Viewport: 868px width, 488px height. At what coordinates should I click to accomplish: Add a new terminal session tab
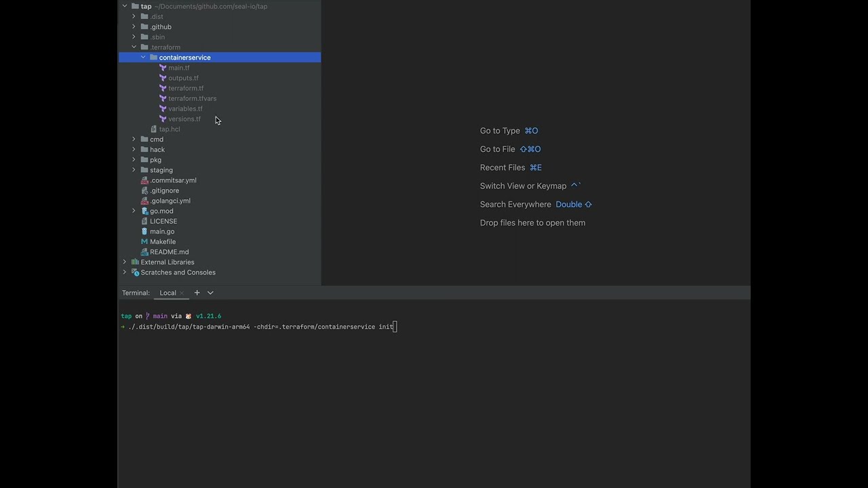(197, 293)
